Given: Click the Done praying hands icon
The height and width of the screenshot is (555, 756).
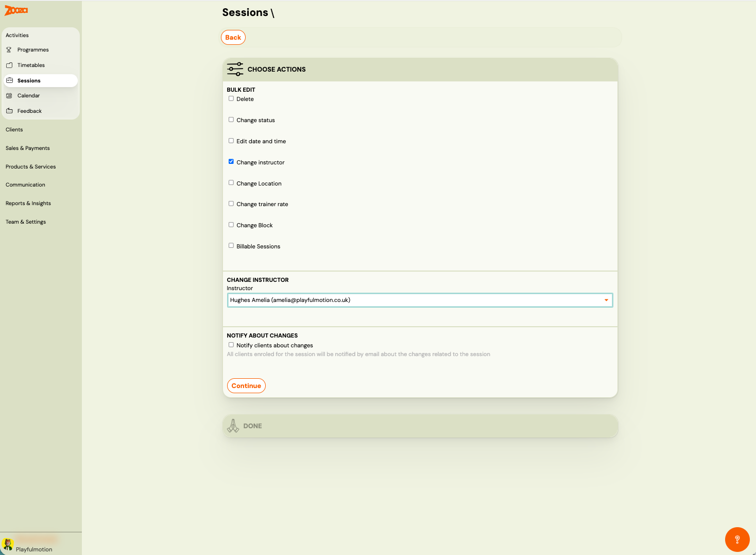Looking at the screenshot, I should click(x=233, y=426).
